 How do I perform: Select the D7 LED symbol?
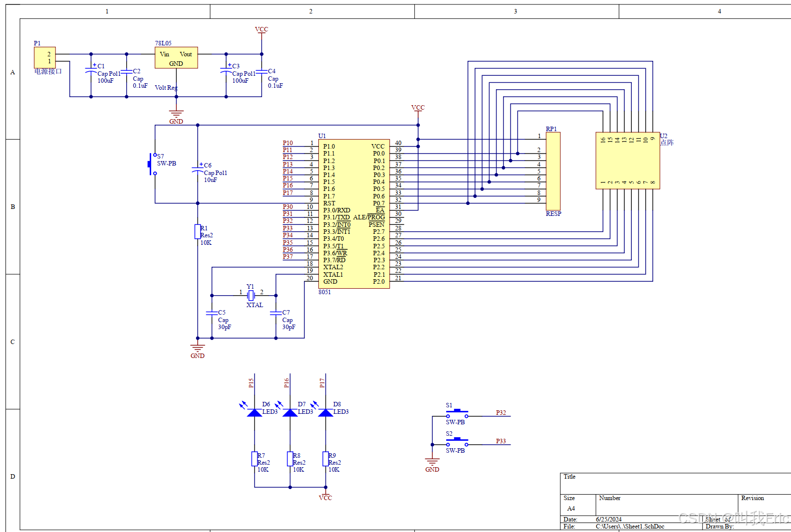[x=290, y=412]
